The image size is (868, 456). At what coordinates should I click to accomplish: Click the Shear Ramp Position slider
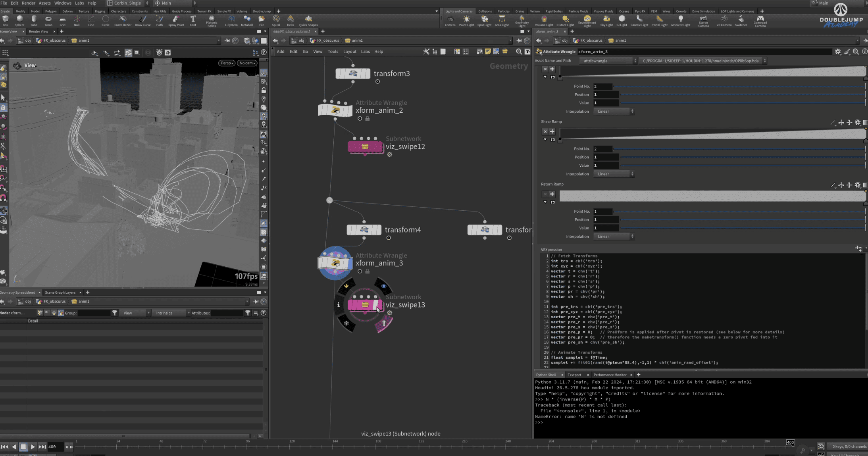[x=743, y=157]
